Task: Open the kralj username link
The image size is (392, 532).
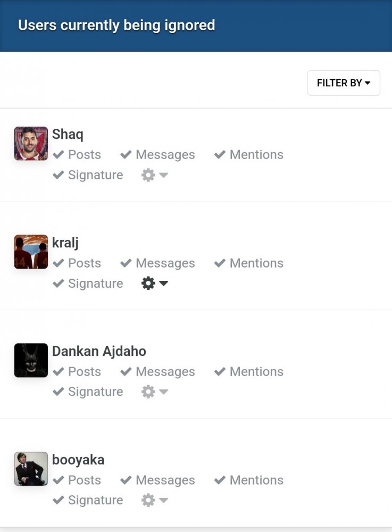Action: click(65, 243)
